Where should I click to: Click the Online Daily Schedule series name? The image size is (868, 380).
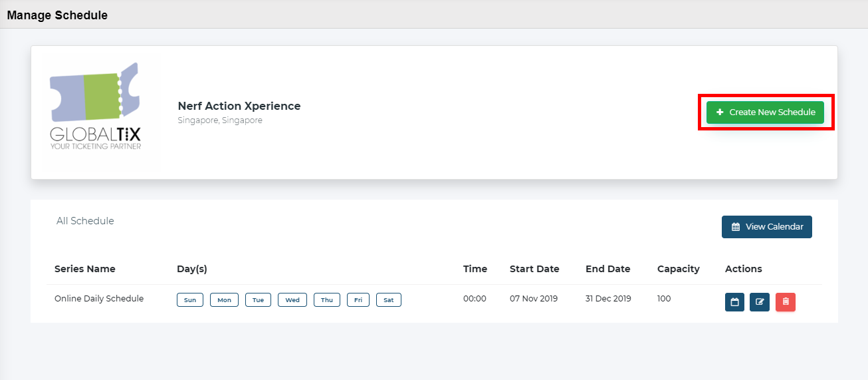coord(99,299)
